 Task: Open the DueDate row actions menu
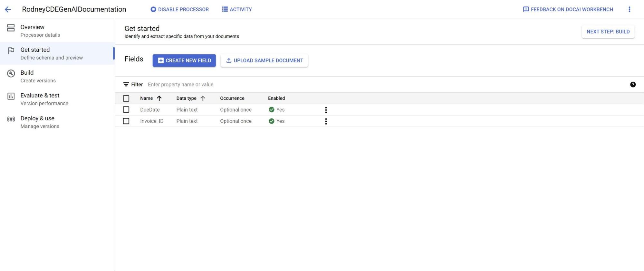pos(326,110)
